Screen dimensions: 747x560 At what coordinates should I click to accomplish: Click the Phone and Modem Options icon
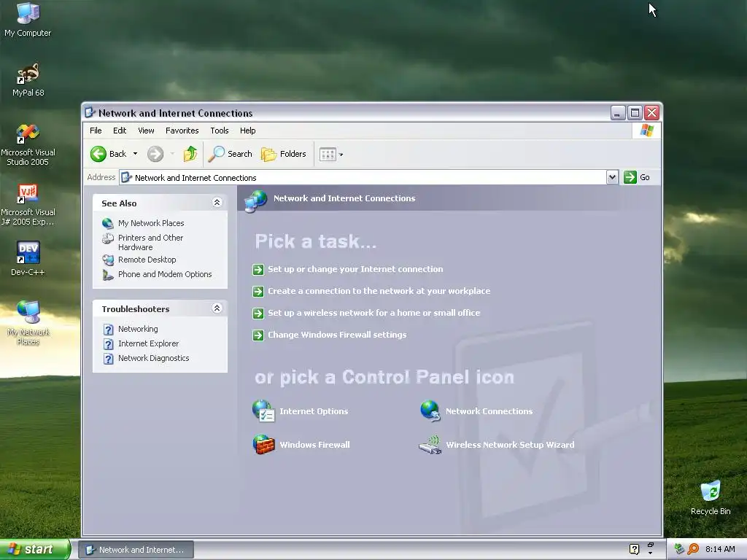[108, 275]
